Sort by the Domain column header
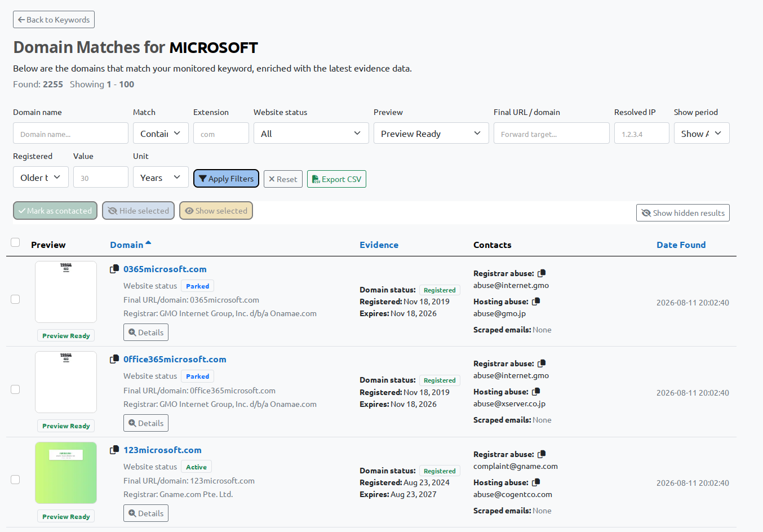Image resolution: width=763 pixels, height=532 pixels. [x=126, y=245]
